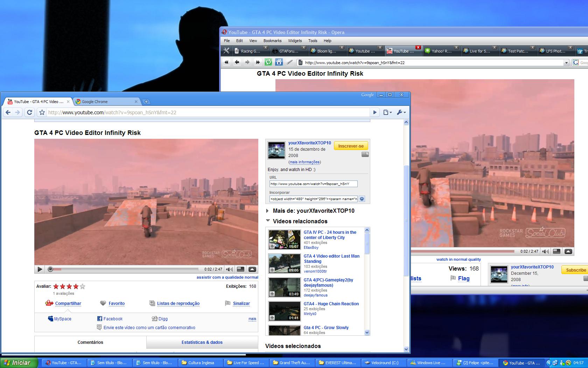Mute the Chrome video's volume
This screenshot has height=368, width=588.
click(x=229, y=269)
